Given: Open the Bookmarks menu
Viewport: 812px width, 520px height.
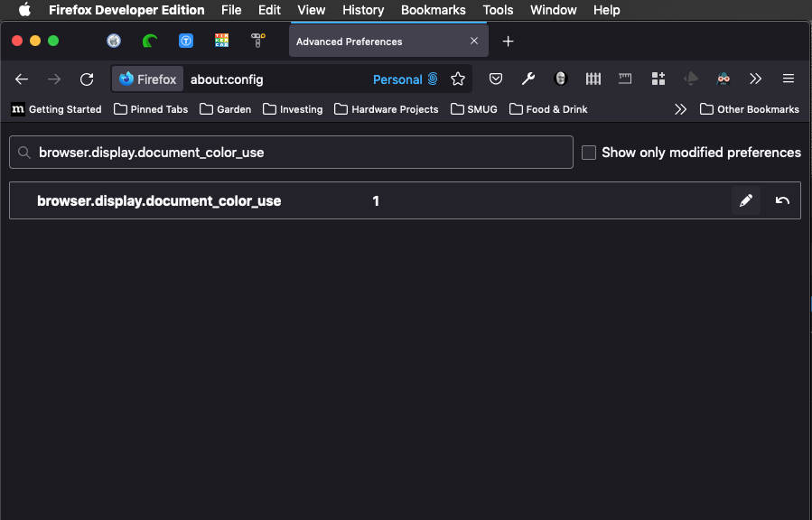Looking at the screenshot, I should [433, 10].
